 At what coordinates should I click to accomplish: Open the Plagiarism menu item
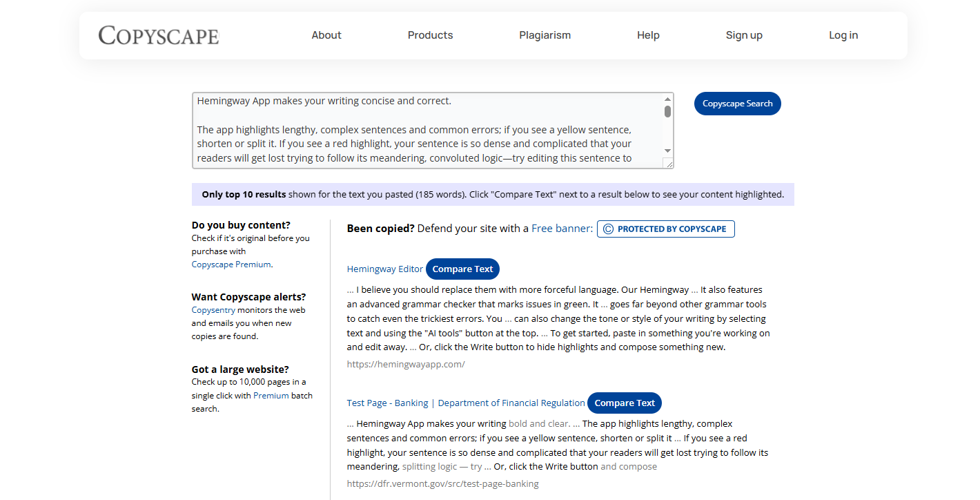tap(545, 35)
